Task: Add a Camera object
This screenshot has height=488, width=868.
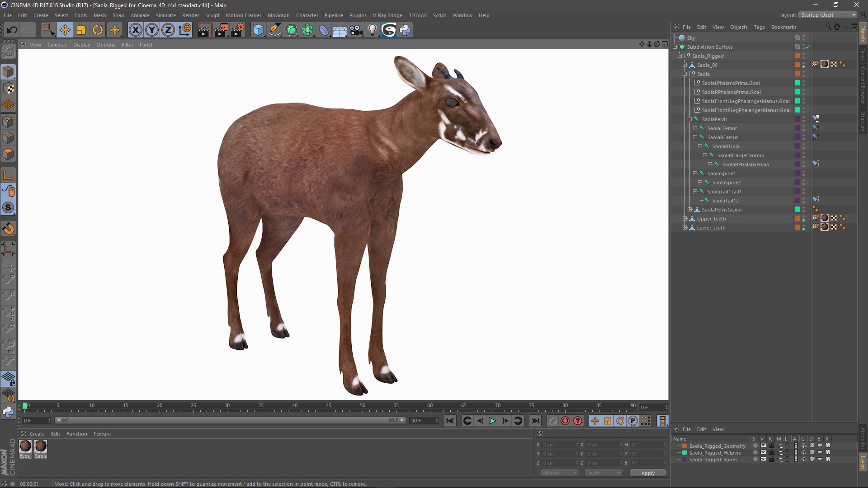Action: pyautogui.click(x=356, y=30)
